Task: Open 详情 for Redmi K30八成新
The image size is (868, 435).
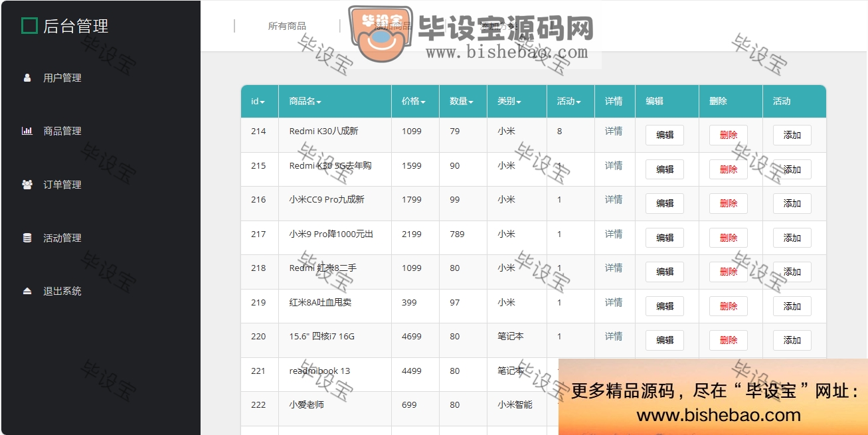Action: click(614, 131)
